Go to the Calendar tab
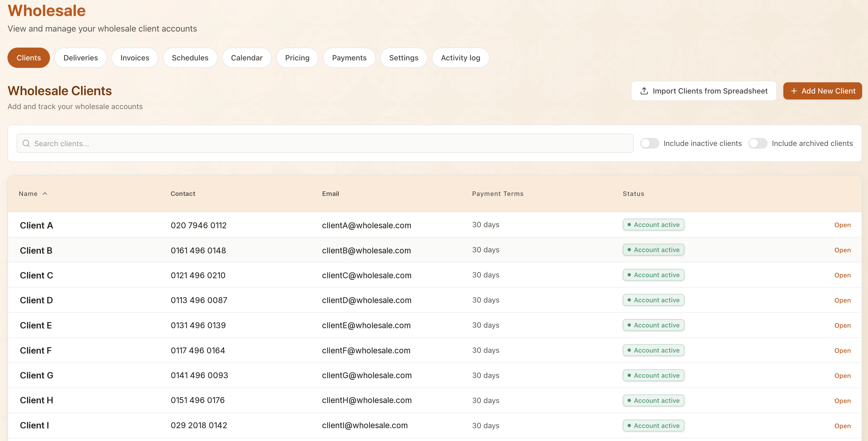This screenshot has height=441, width=868. 247,58
